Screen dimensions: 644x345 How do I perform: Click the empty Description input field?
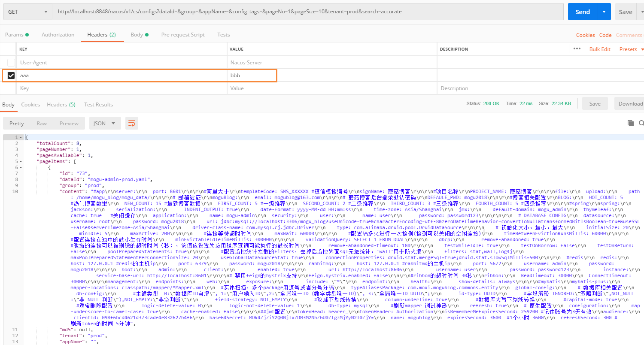coord(540,88)
